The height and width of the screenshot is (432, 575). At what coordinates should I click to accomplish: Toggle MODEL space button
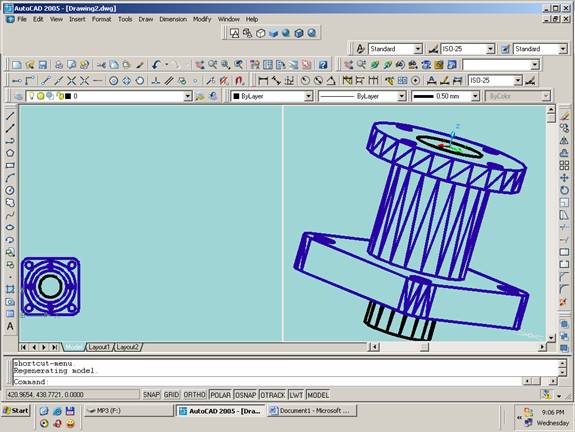(318, 395)
